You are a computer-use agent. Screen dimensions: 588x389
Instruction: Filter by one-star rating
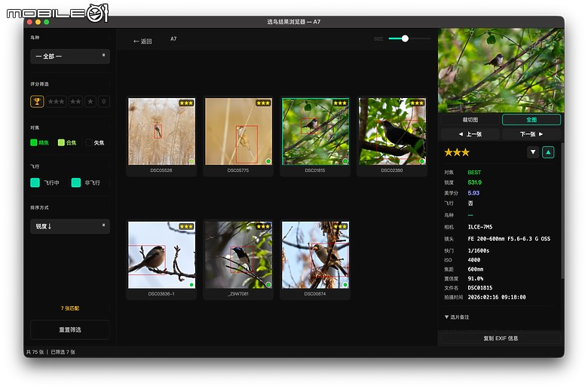tap(90, 101)
